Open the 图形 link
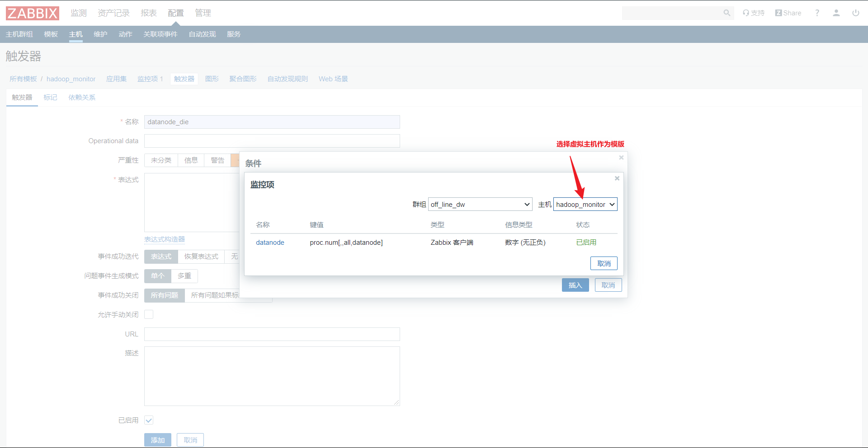 [212, 79]
